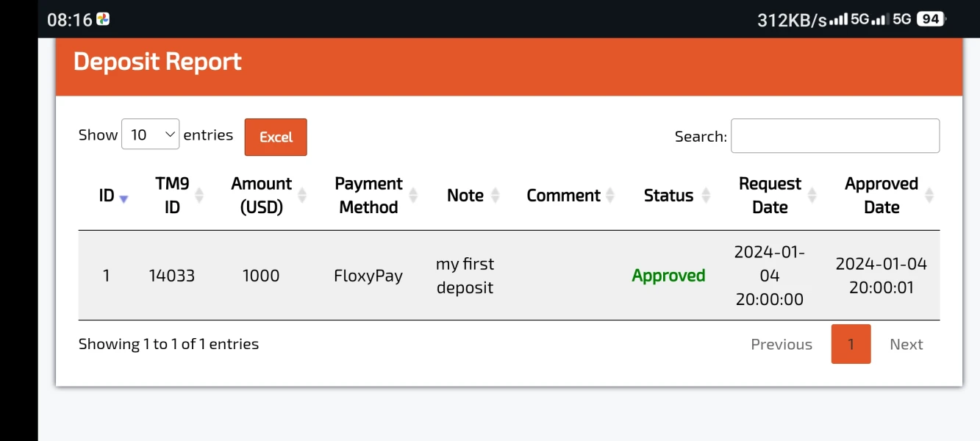980x441 pixels.
Task: Select page 1 in pagination
Action: coord(851,344)
